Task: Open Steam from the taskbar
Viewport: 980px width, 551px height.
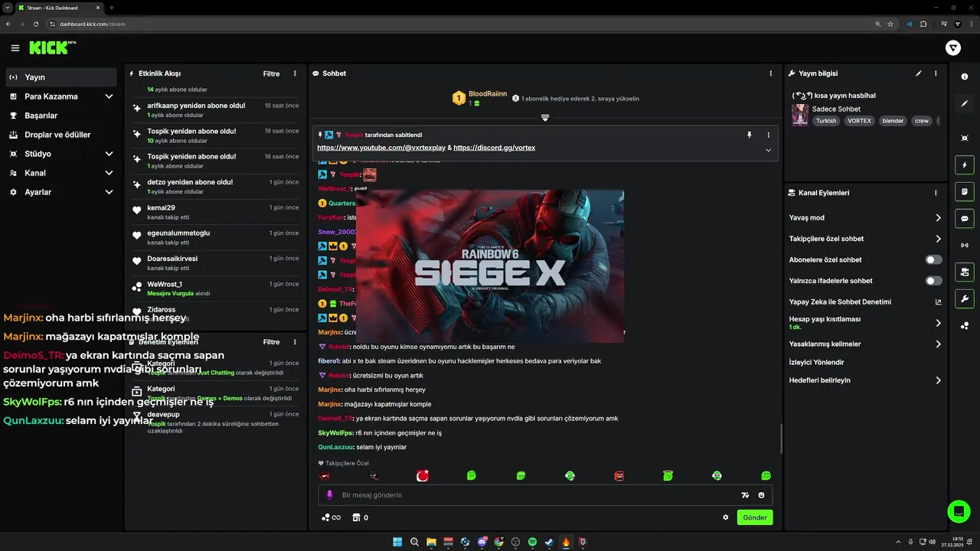Action: coord(549,542)
